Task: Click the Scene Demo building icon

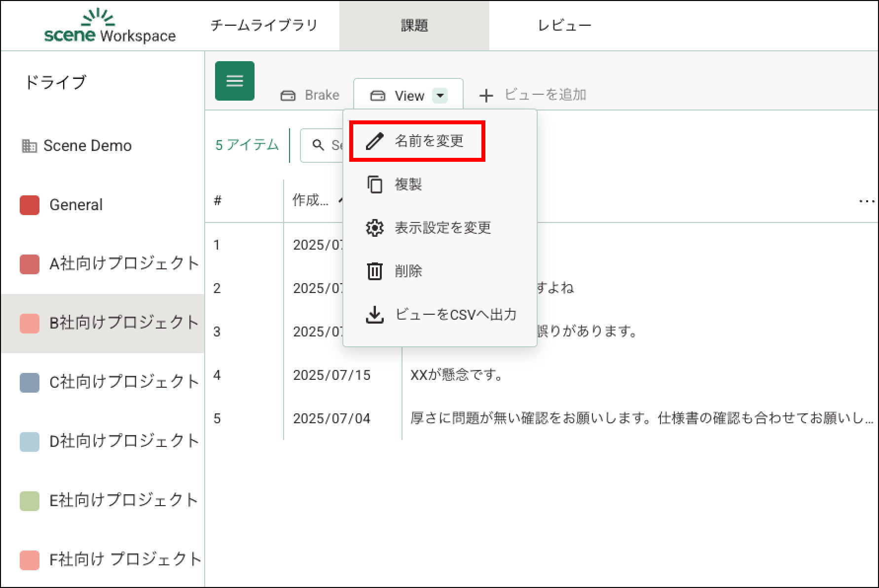Action: [29, 146]
